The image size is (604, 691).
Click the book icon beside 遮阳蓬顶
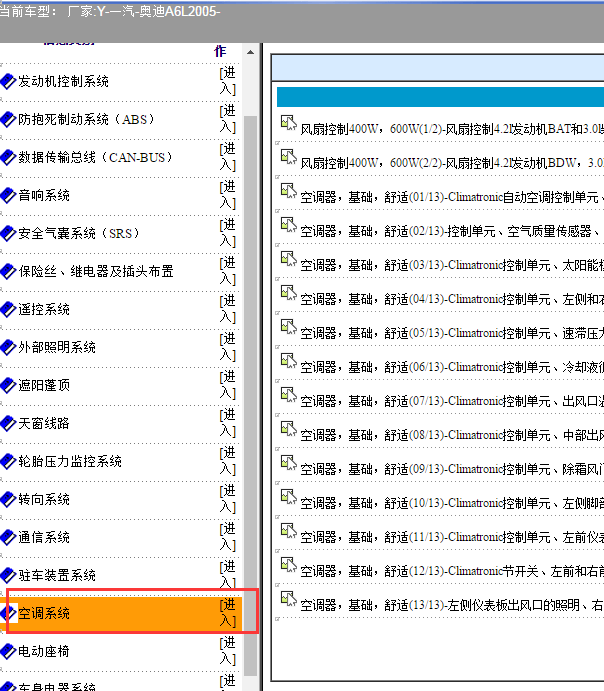click(x=8, y=385)
